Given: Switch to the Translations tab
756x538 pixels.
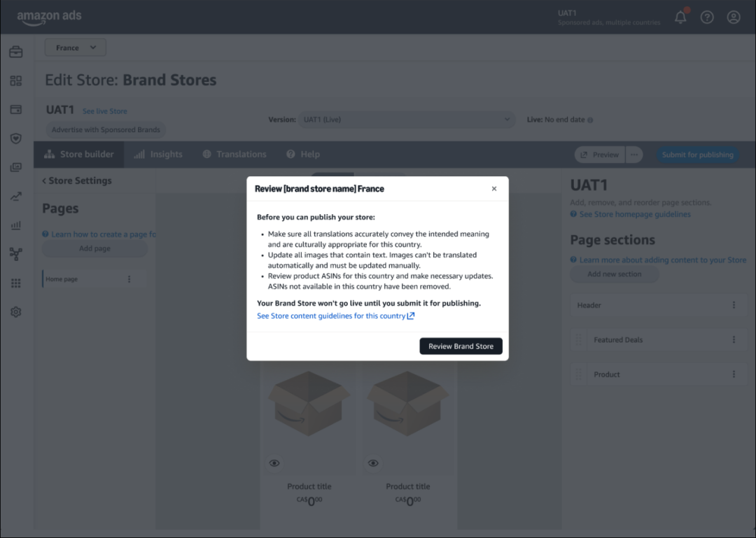Looking at the screenshot, I should [234, 155].
